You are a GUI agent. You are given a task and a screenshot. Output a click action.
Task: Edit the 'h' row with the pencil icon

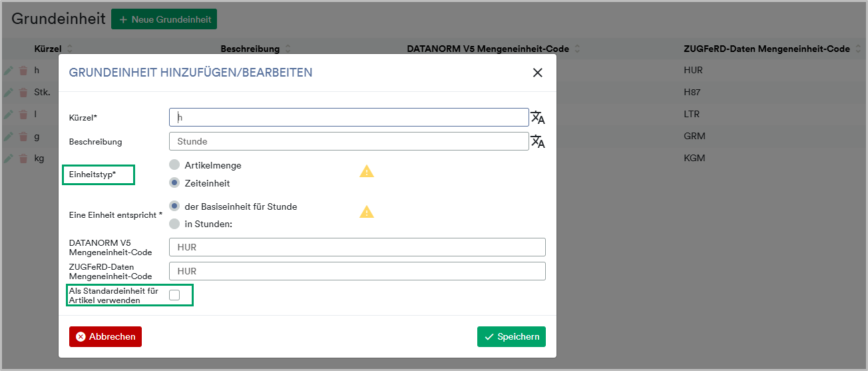point(9,71)
